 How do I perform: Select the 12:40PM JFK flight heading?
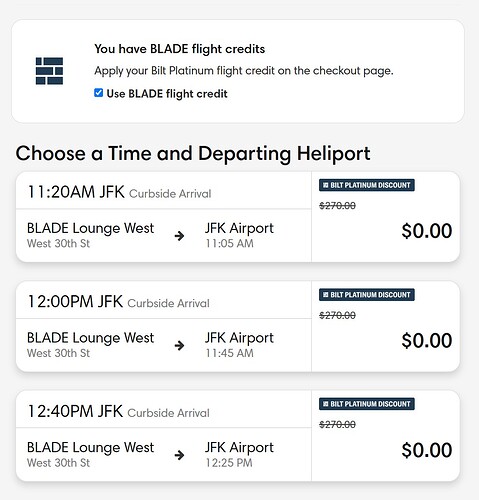tap(75, 411)
